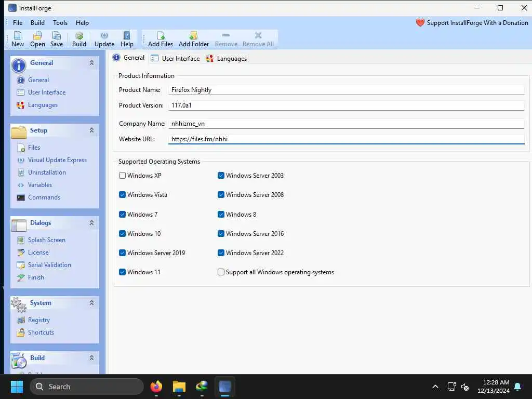Image resolution: width=532 pixels, height=399 pixels.
Task: Click Support InstallForge With a Donation link
Action: click(x=477, y=23)
